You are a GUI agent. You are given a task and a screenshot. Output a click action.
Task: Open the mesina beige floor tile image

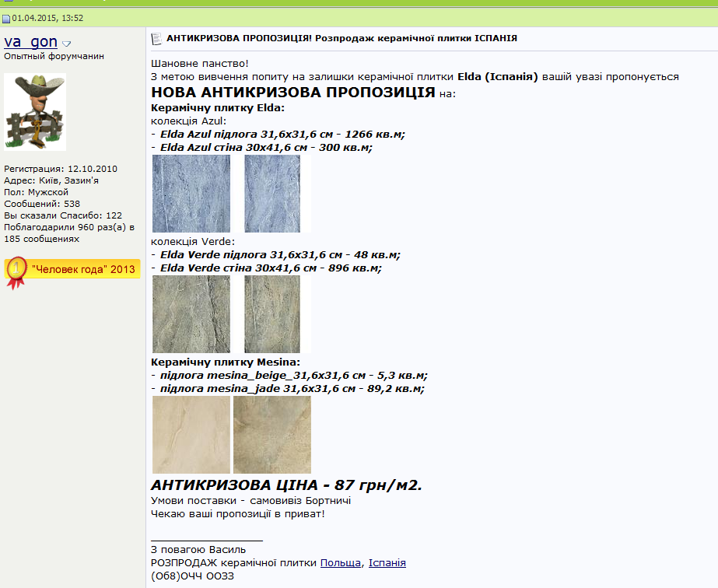[x=191, y=435]
